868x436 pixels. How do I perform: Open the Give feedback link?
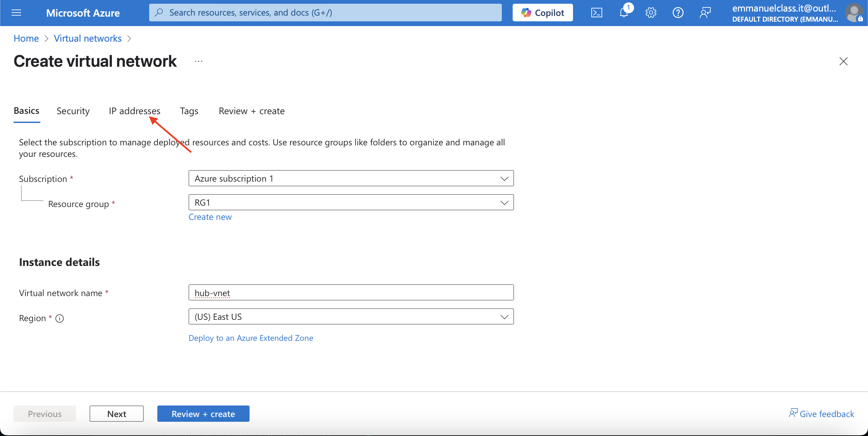pyautogui.click(x=822, y=414)
